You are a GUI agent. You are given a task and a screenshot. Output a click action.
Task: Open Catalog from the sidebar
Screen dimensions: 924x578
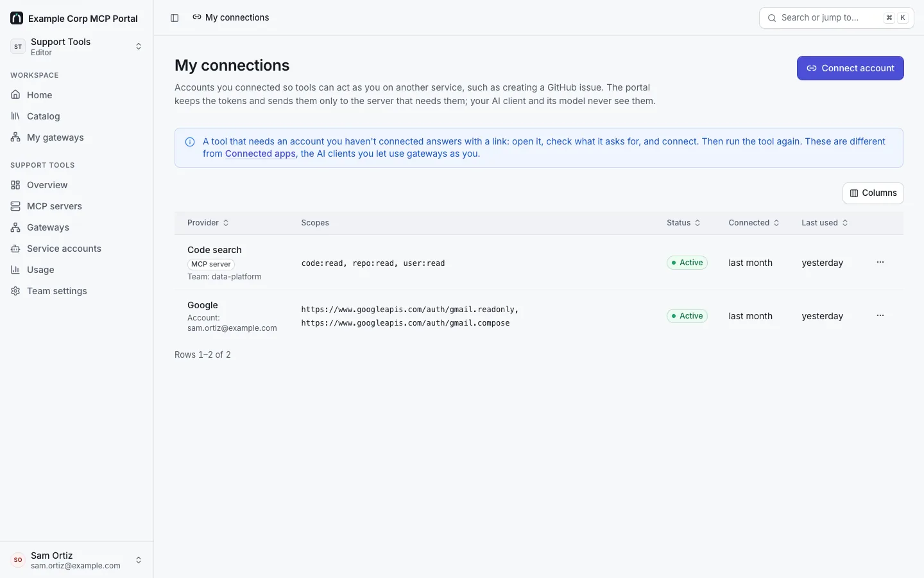pos(77,116)
